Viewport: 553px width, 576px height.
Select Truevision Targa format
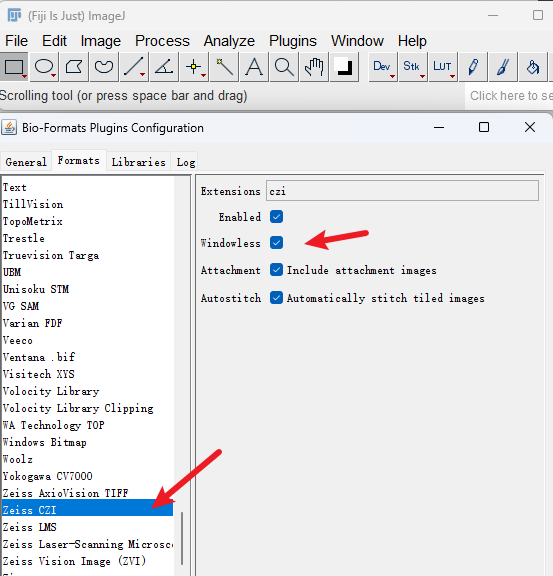87,255
